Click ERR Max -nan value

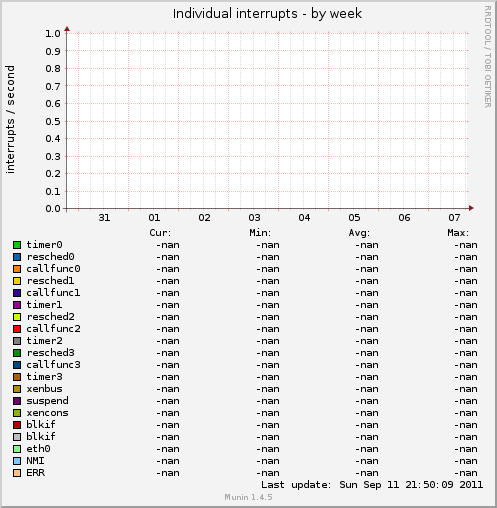[x=466, y=473]
